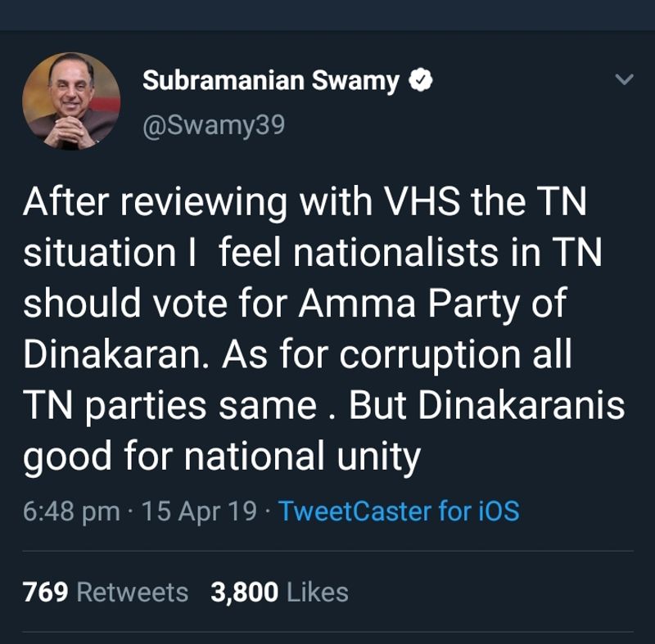Click the 'TN parties same' line
The width and height of the screenshot is (655, 644).
[323, 406]
